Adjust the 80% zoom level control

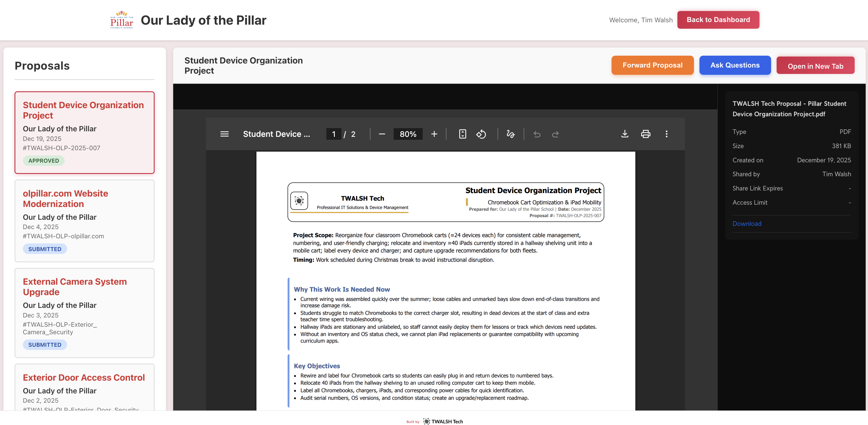coord(408,134)
